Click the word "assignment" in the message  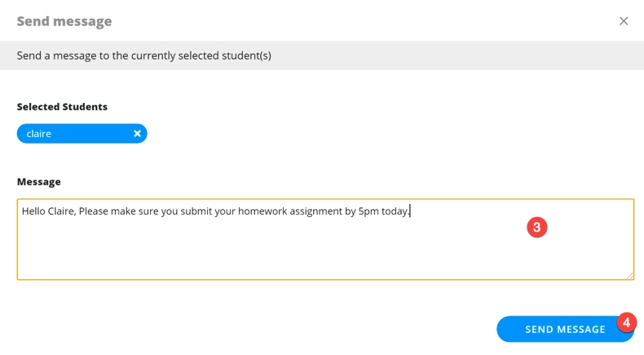pos(317,211)
